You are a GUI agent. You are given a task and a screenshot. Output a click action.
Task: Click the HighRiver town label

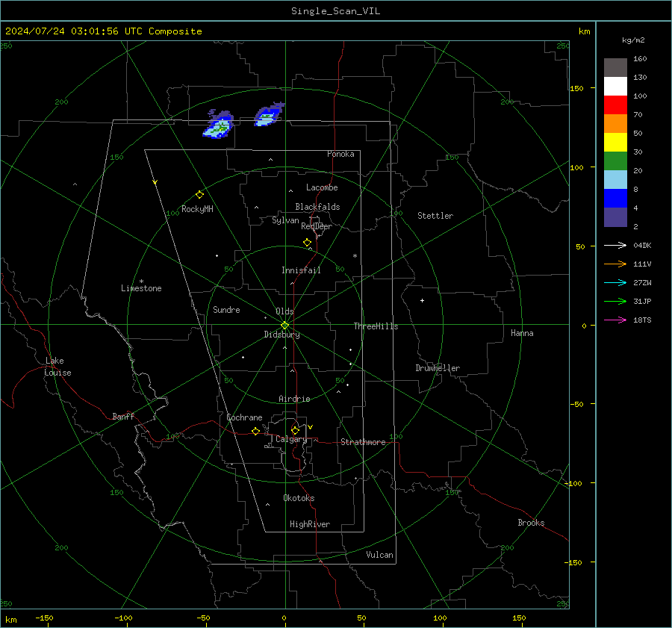pos(309,524)
